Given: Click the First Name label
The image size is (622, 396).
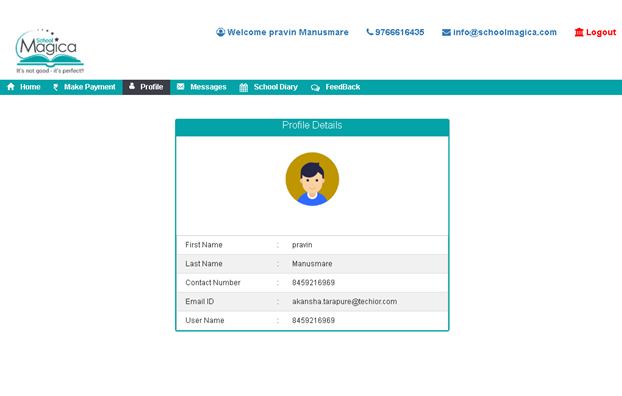Looking at the screenshot, I should point(203,245).
